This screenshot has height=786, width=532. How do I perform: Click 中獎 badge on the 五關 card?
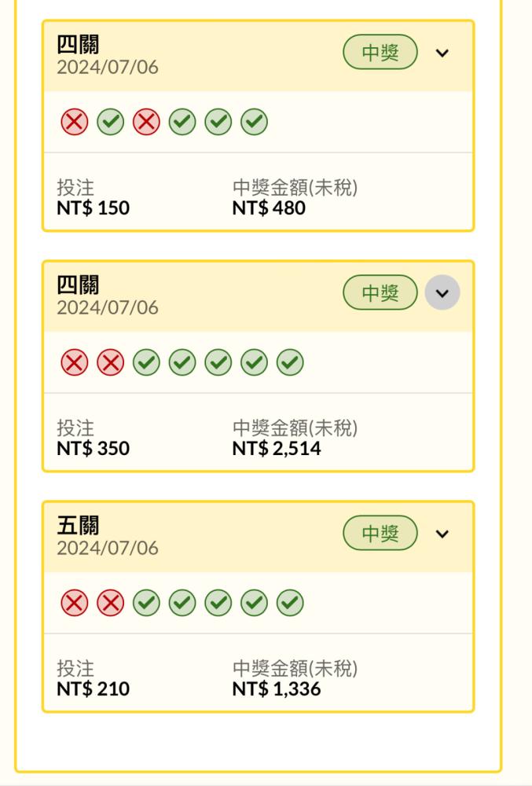[x=380, y=534]
